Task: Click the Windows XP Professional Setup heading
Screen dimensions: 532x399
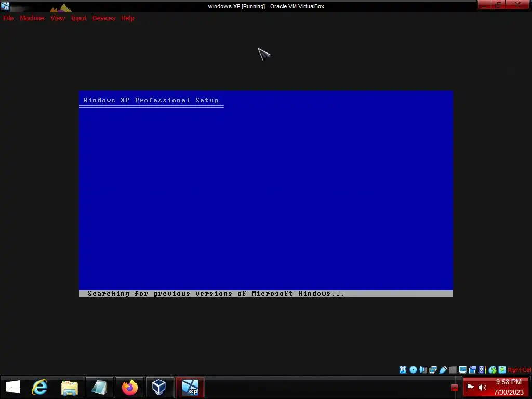Action: pyautogui.click(x=151, y=100)
